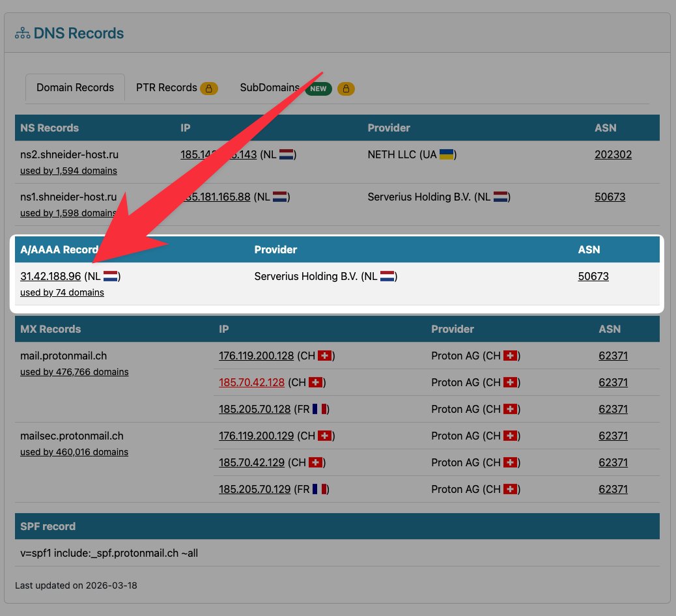Image resolution: width=676 pixels, height=616 pixels.
Task: Click Swiss flag beside red 185.70.42.128
Action: [316, 382]
